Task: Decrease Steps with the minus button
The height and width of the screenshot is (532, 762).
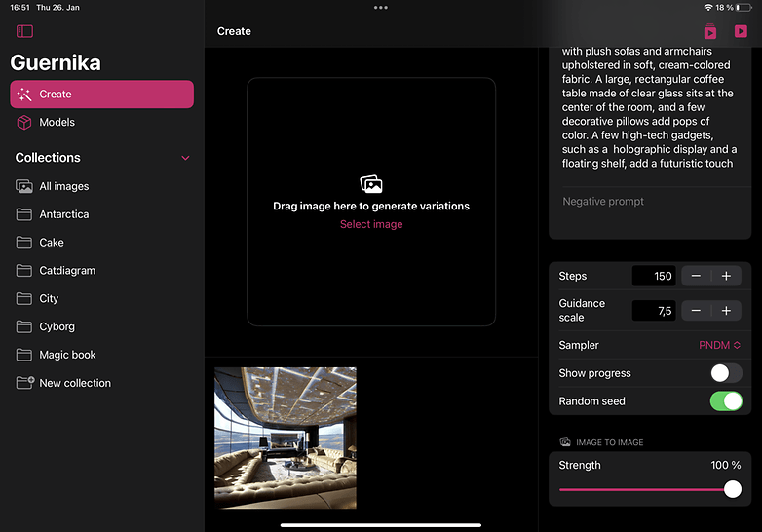Action: pyautogui.click(x=696, y=277)
